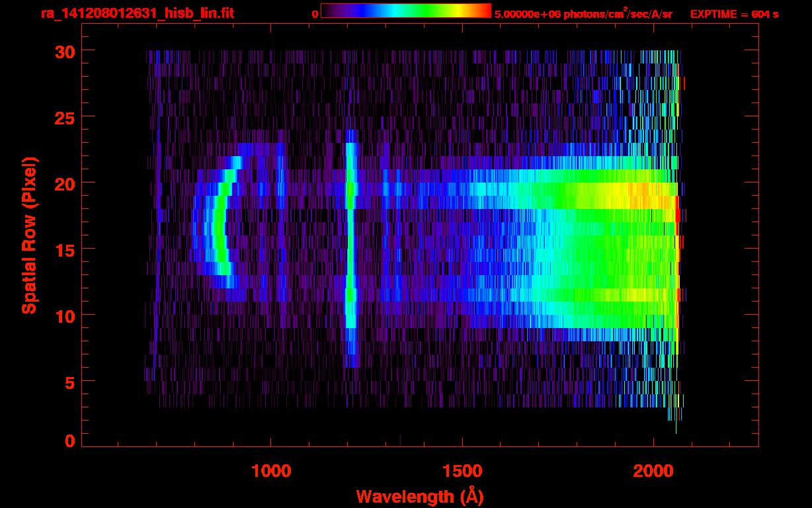
Task: Click the Spatial Row (Pixel) axis title
Action: [x=29, y=235]
